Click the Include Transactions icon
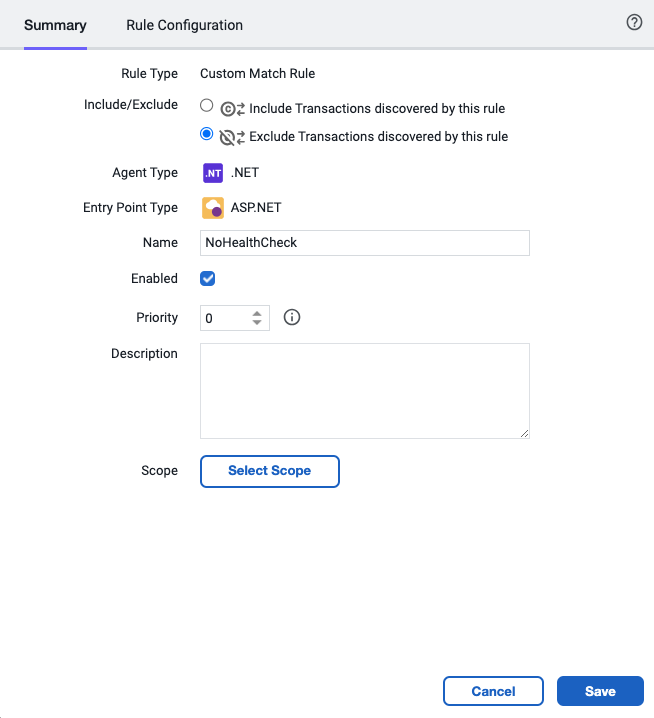 click(233, 109)
